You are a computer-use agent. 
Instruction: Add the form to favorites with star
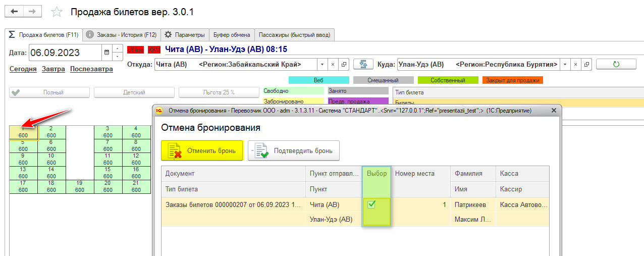coord(57,12)
